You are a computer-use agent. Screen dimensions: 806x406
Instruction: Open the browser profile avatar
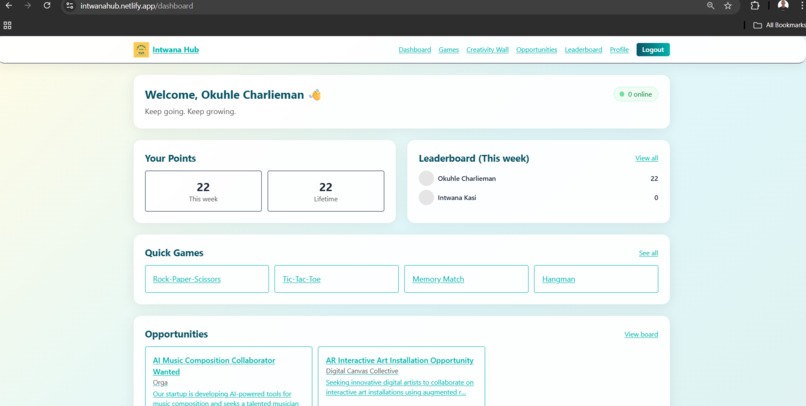(783, 5)
